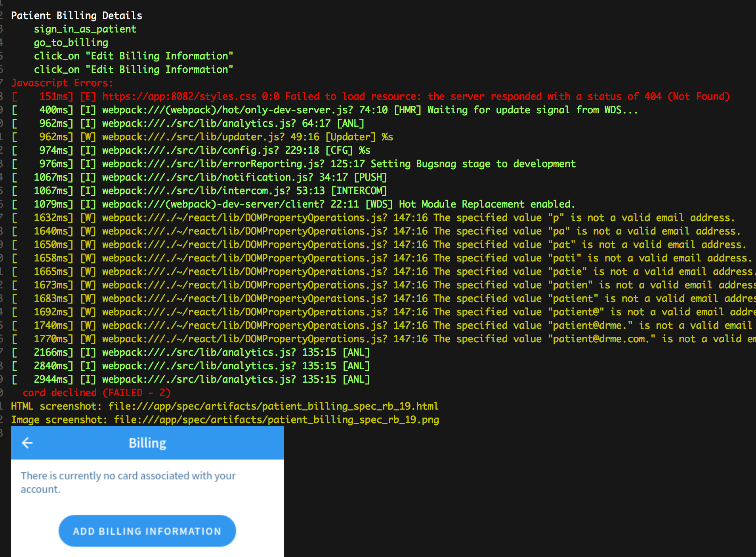Viewport: 756px width, 557px height.
Task: Select the "go_to_billing" step line
Action: 71,42
